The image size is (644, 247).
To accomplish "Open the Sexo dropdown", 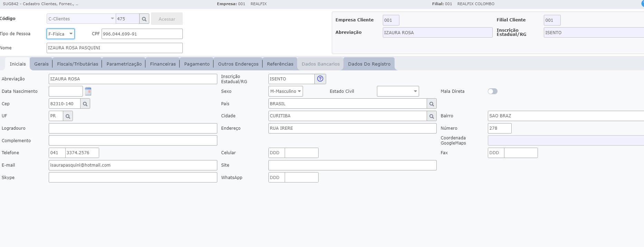I will pos(285,91).
